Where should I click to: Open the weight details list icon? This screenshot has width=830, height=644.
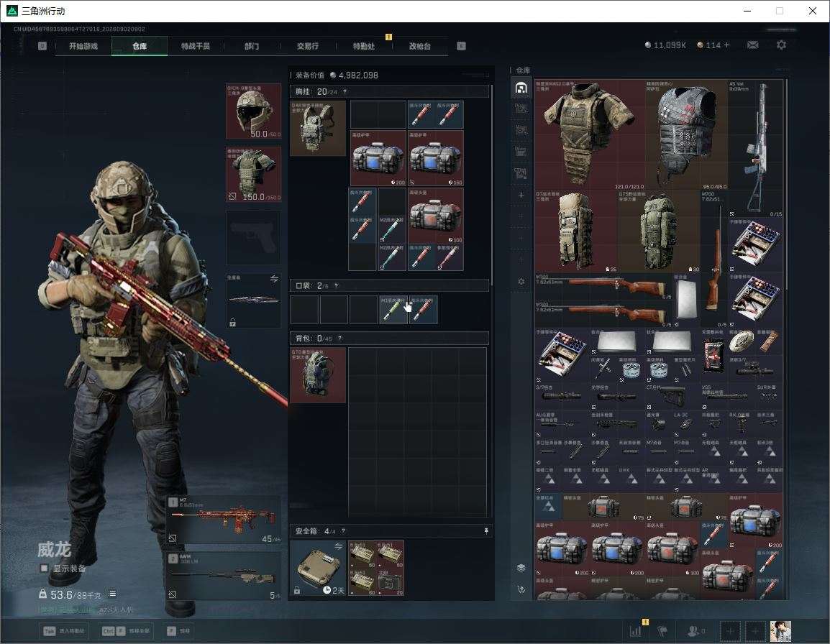point(112,594)
